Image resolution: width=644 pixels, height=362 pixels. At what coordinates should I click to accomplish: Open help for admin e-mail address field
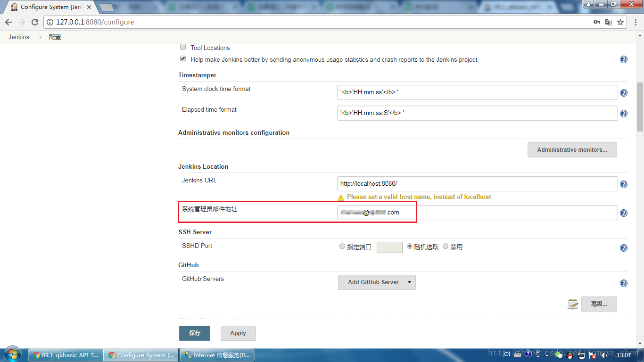click(624, 213)
